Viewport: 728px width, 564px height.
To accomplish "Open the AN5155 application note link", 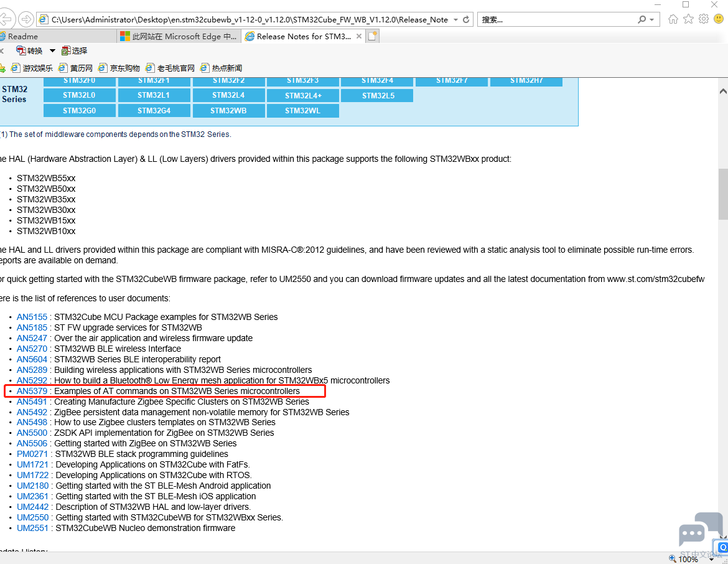I will tap(32, 317).
